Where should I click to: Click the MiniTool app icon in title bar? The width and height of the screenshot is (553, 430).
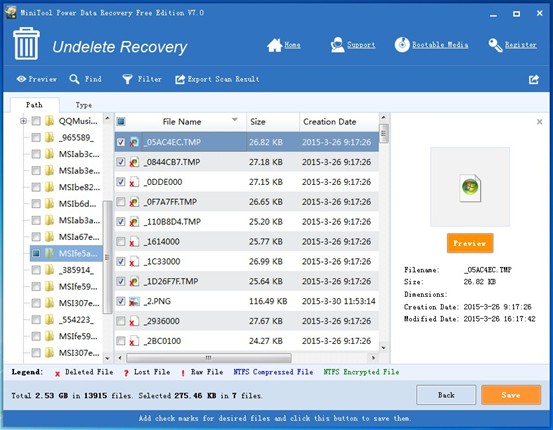click(x=11, y=12)
